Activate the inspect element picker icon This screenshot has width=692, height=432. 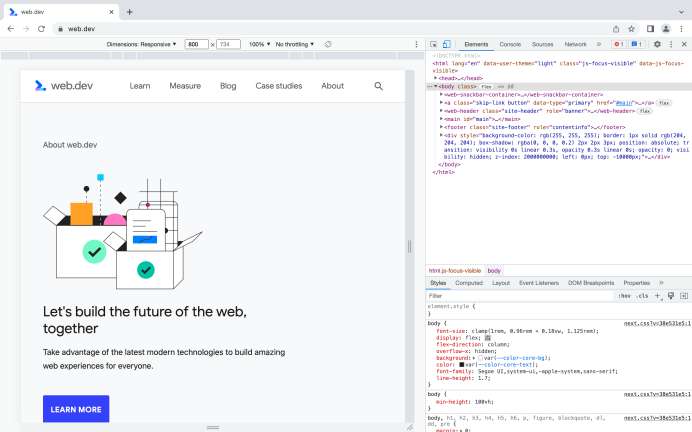pos(433,44)
